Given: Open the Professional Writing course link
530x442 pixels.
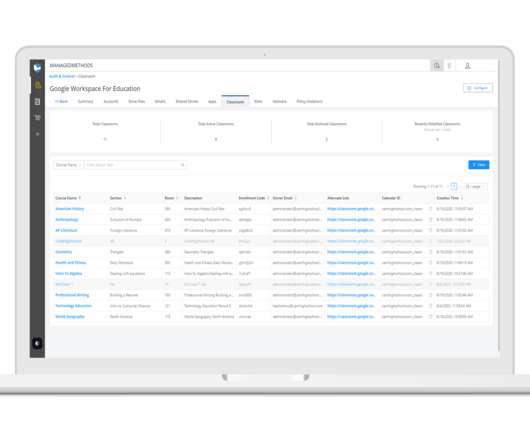Looking at the screenshot, I should click(x=72, y=295).
